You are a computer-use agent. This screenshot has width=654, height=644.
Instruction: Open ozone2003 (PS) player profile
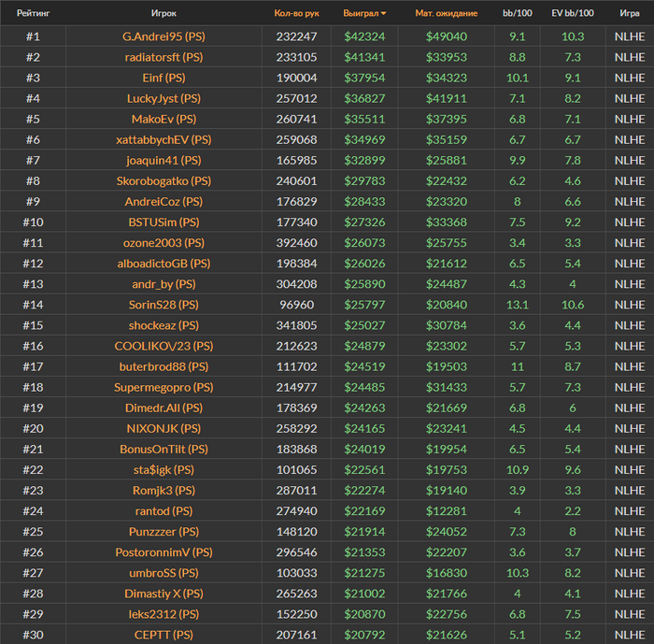[163, 242]
